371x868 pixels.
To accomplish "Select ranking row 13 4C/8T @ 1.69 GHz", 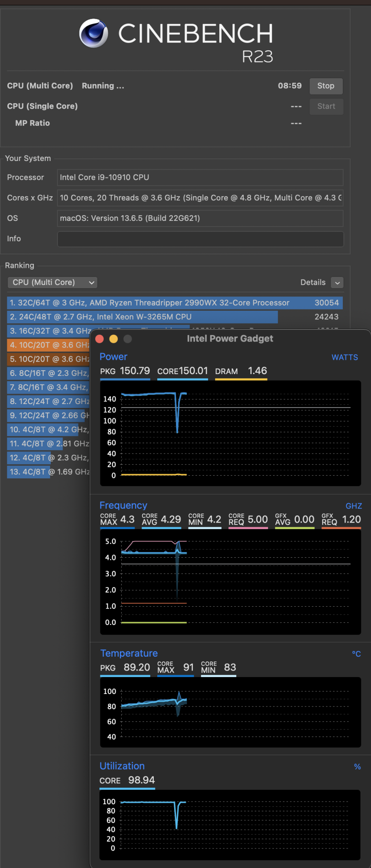I will tap(48, 472).
